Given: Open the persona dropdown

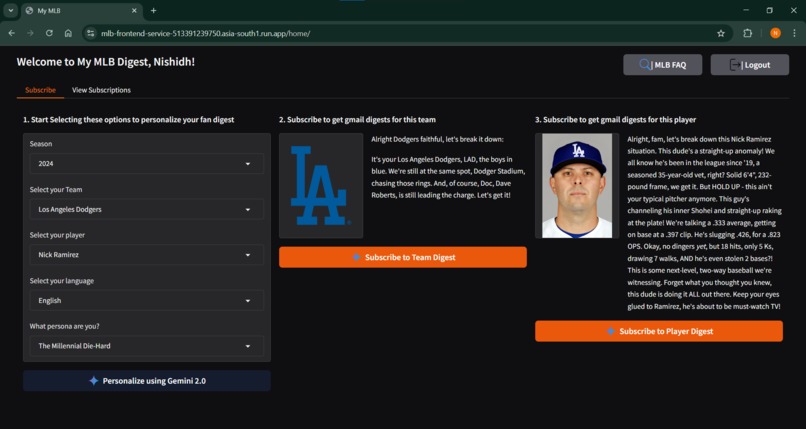Looking at the screenshot, I should pos(146,346).
